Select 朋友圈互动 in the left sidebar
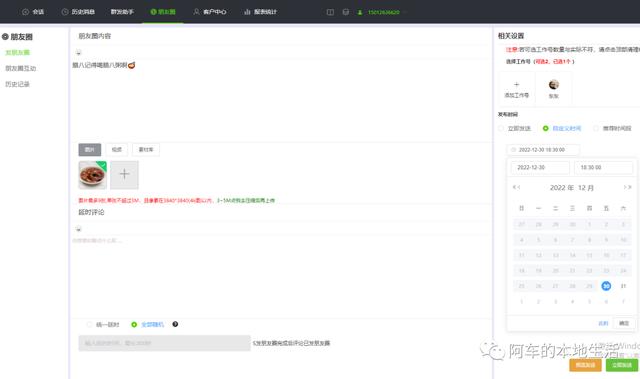The image size is (640, 379). (x=20, y=68)
